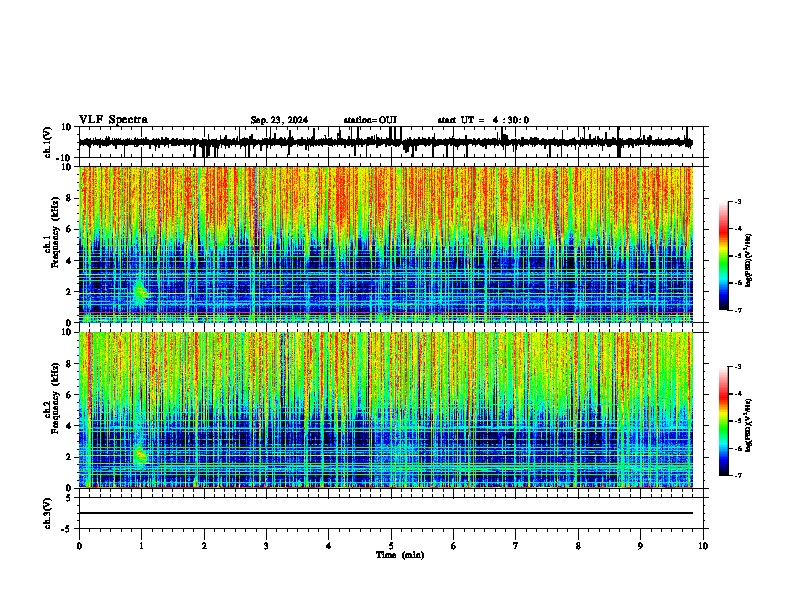
Task: Click the ch.3 flat voltage trace
Action: 385,513
